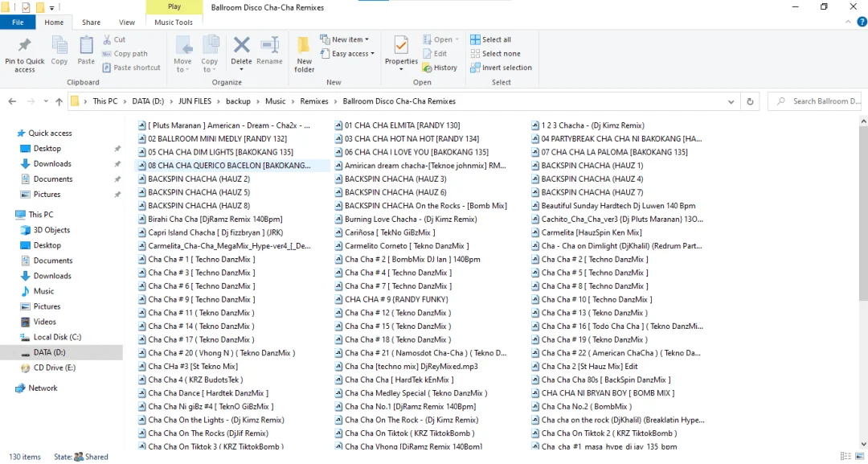Click Copy path in Clipboard group
Screen dimensions: 868x464
(x=125, y=54)
